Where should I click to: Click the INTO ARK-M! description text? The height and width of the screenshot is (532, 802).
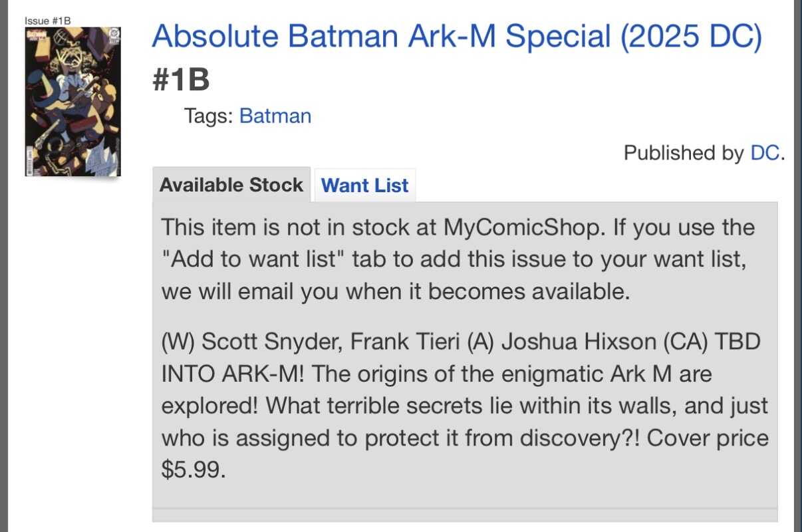coord(233,374)
